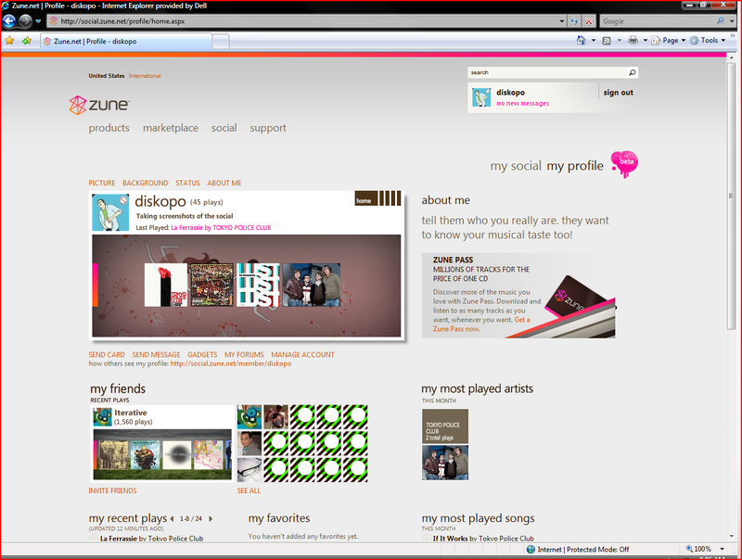Expand the Print options dropdown arrow

[x=645, y=41]
